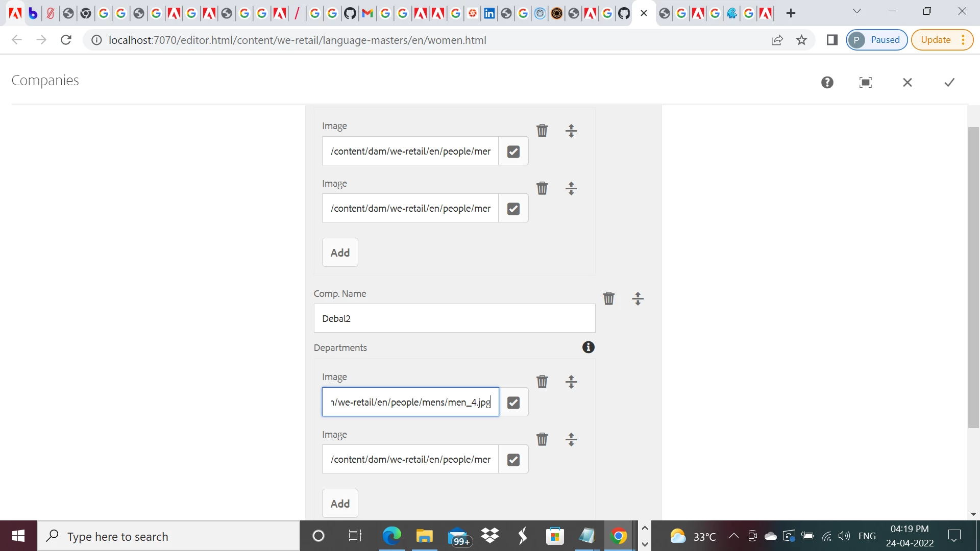Show hidden system tray icons
Screen dimensions: 980x551
[x=733, y=536]
